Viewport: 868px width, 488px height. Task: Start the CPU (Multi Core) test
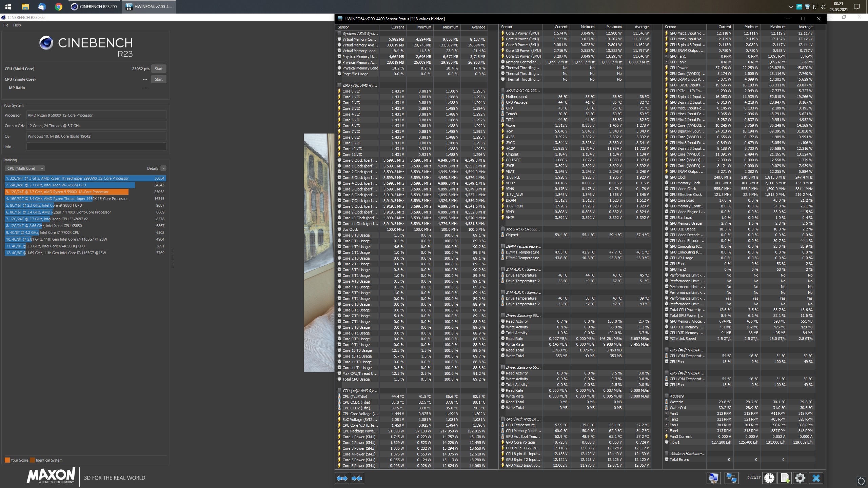tap(158, 69)
